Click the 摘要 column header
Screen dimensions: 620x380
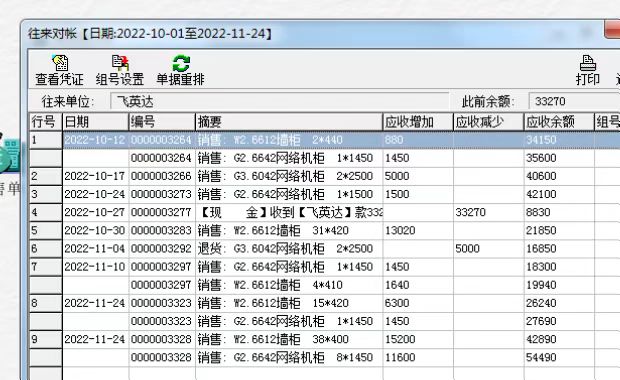[x=289, y=122]
